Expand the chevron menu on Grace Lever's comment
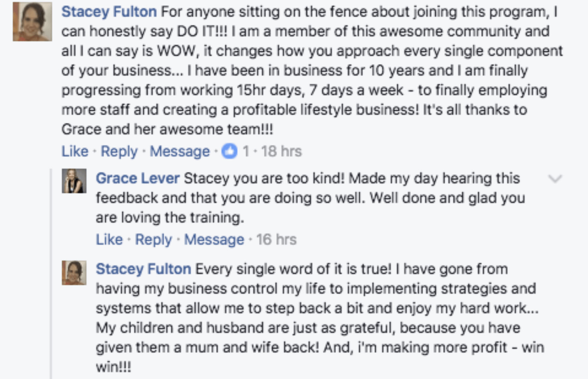The width and height of the screenshot is (588, 379). coord(555,179)
